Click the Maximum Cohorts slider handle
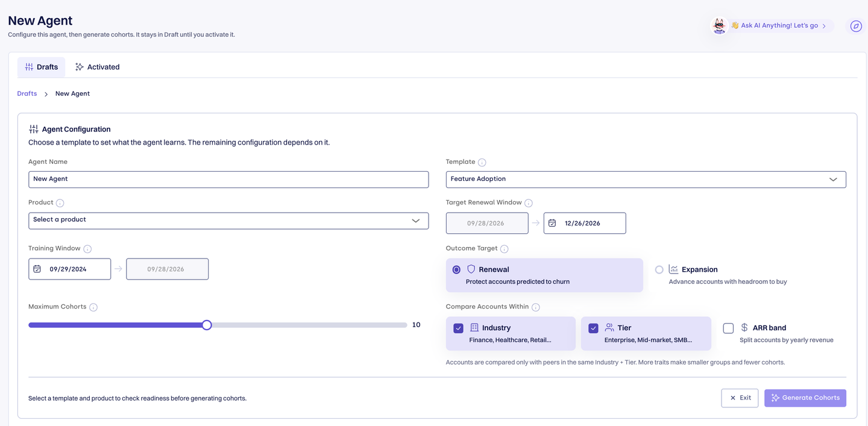868x426 pixels. tap(207, 325)
